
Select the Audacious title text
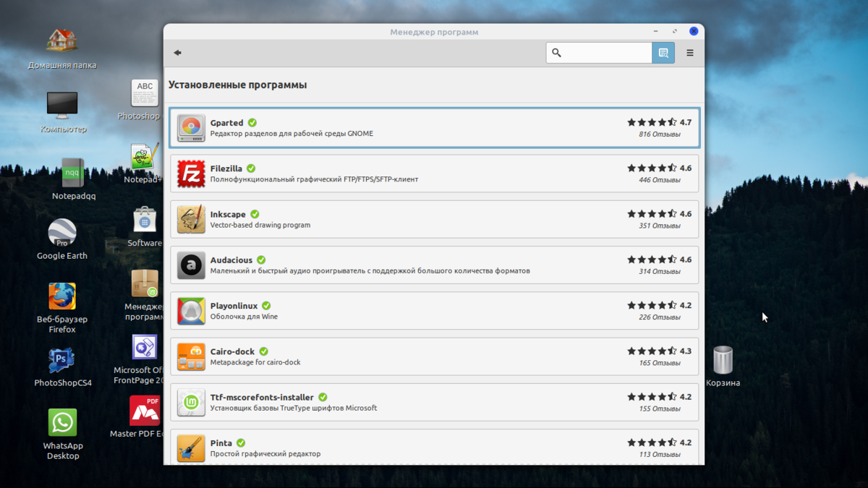(x=231, y=260)
